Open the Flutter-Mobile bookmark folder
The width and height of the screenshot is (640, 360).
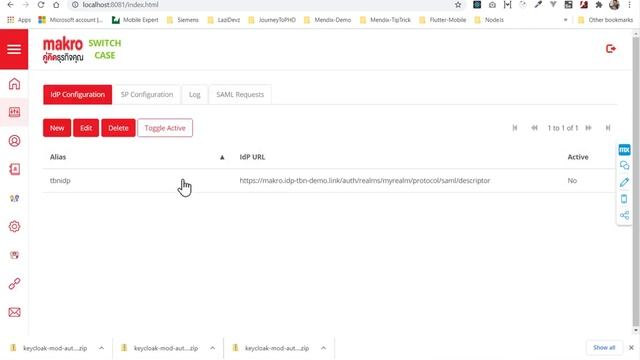pos(442,20)
